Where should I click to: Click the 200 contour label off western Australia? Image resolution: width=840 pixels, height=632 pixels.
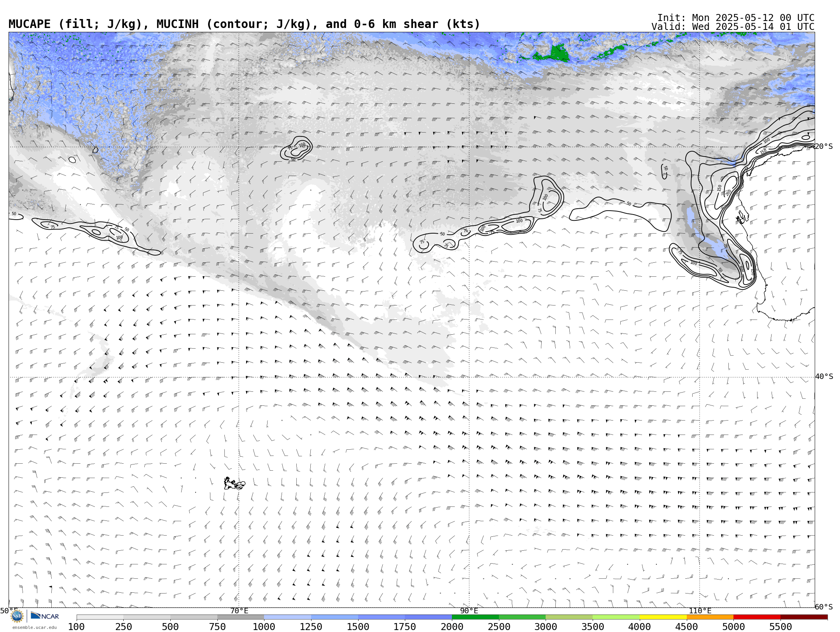[x=728, y=192]
